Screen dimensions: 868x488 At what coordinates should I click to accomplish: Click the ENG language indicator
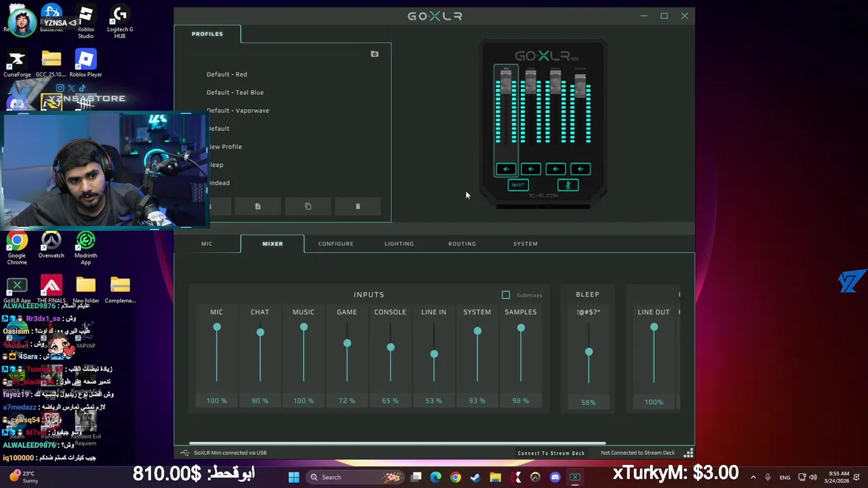point(785,478)
